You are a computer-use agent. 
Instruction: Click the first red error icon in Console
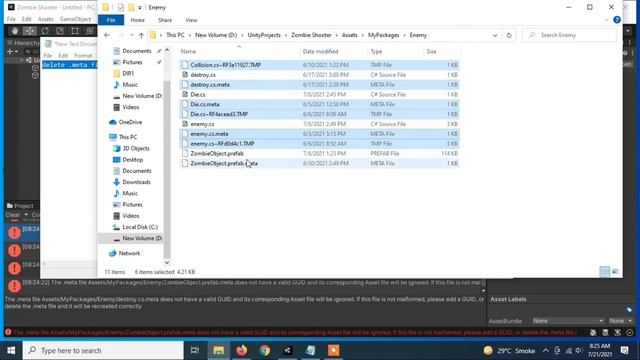coord(14,232)
